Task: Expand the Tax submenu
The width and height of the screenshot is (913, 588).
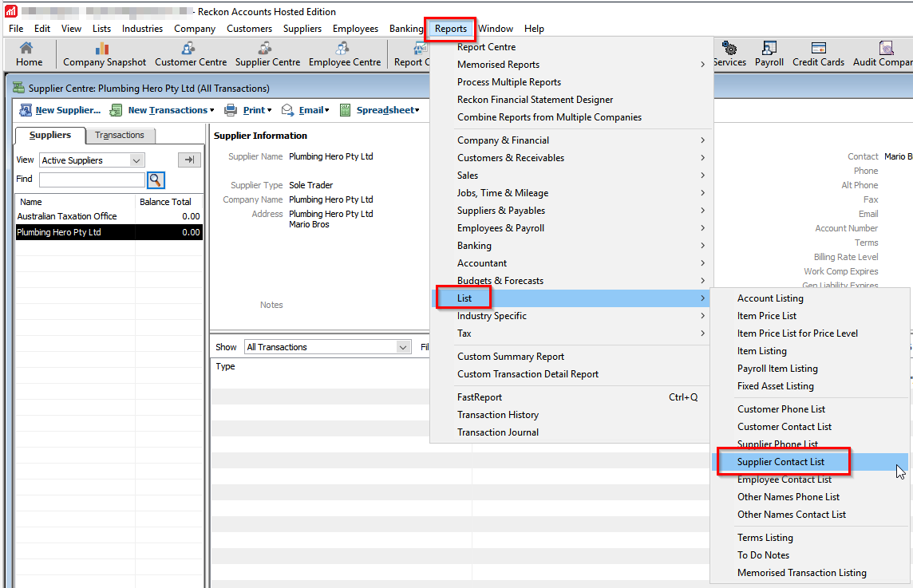Action: point(571,333)
